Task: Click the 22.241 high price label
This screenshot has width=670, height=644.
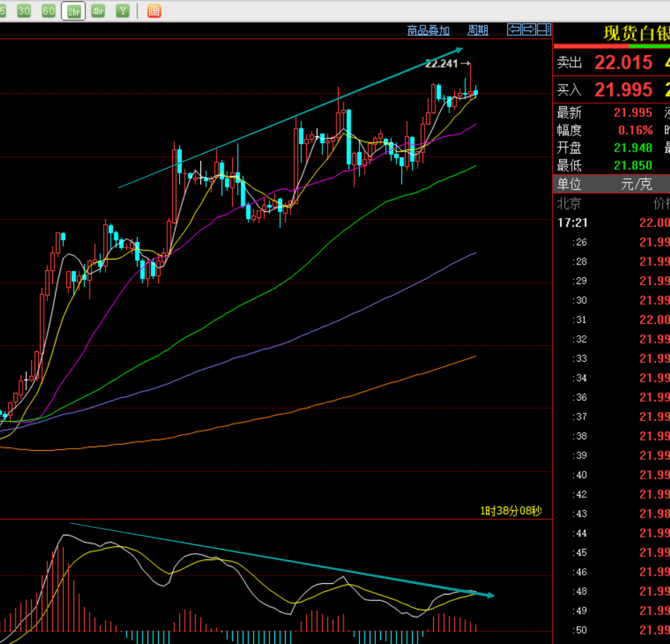Action: tap(441, 63)
